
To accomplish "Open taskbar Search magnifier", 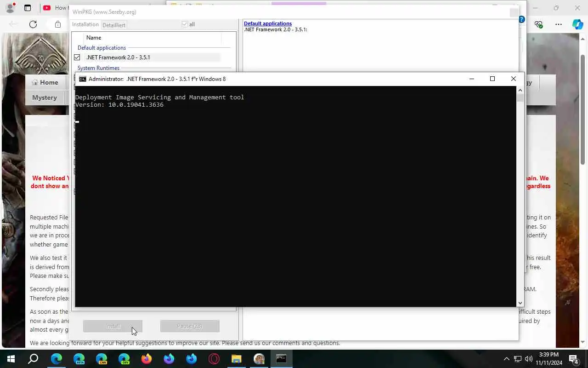I will (34, 359).
